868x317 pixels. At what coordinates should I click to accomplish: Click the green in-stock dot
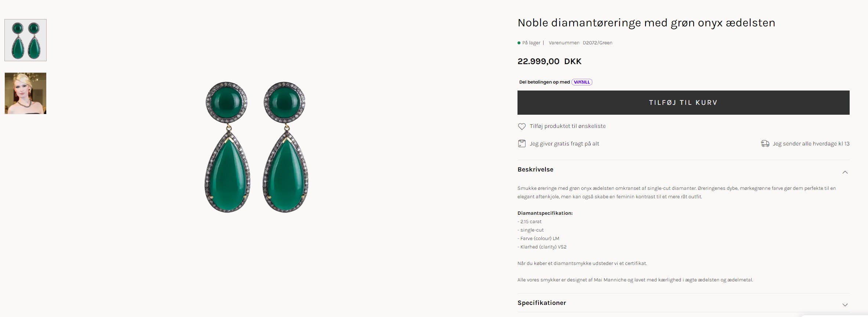pos(519,43)
